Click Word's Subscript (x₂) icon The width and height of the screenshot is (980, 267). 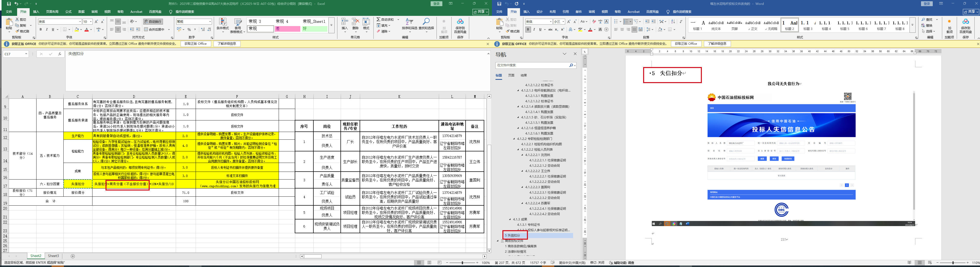click(x=557, y=29)
